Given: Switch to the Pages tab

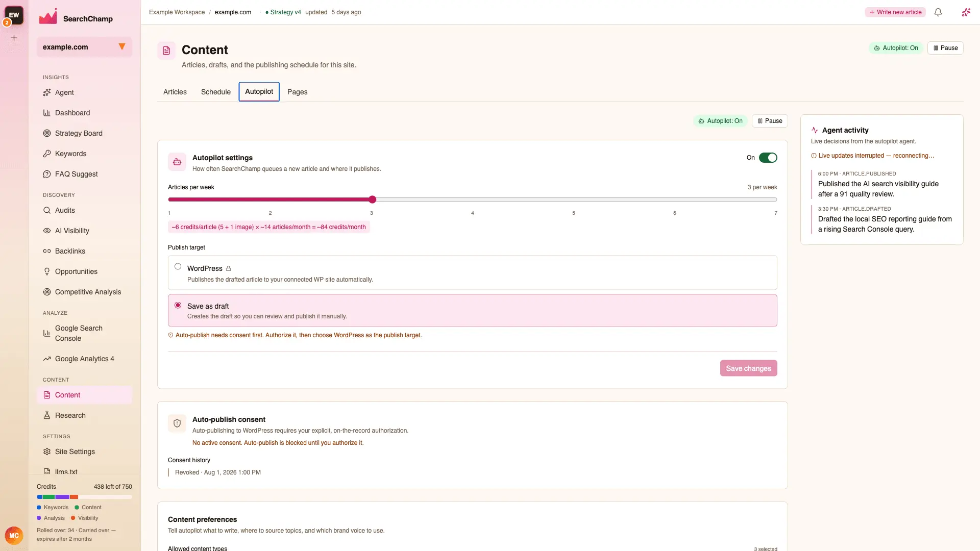Looking at the screenshot, I should coord(298,92).
